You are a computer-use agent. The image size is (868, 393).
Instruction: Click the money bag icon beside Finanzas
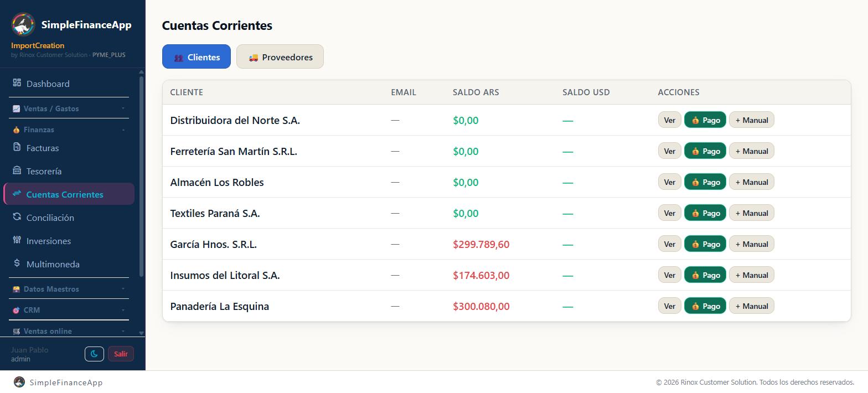[x=16, y=130]
